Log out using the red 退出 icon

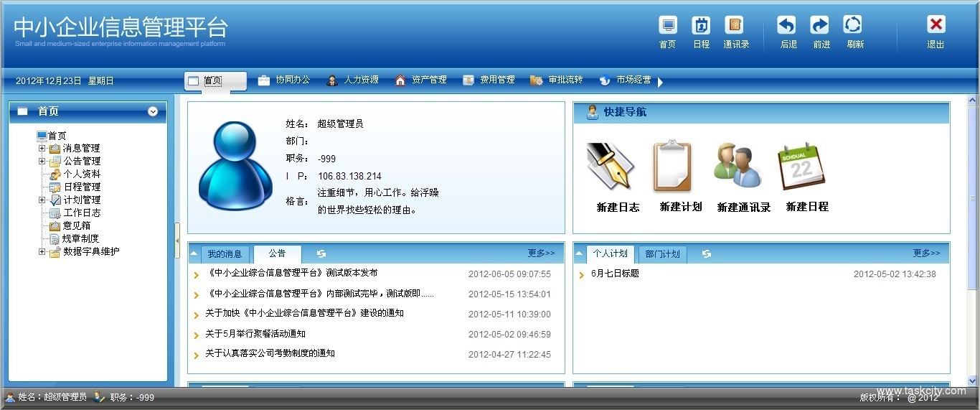[x=936, y=25]
